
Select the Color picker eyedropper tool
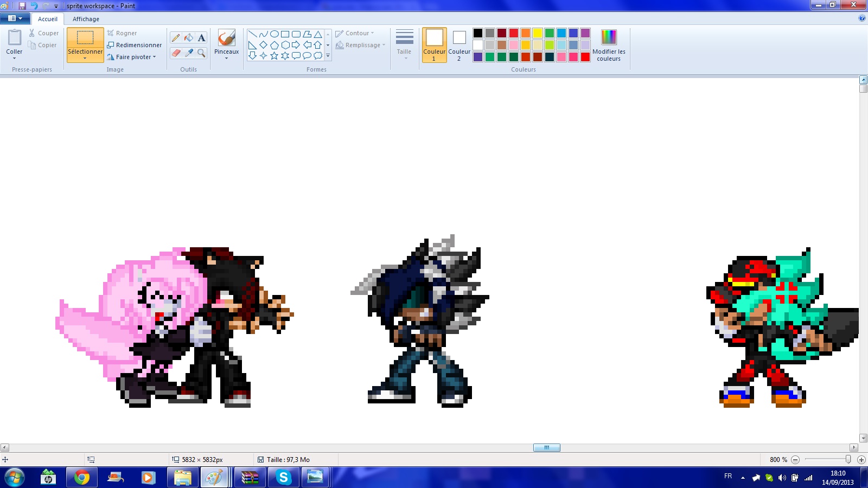click(189, 53)
